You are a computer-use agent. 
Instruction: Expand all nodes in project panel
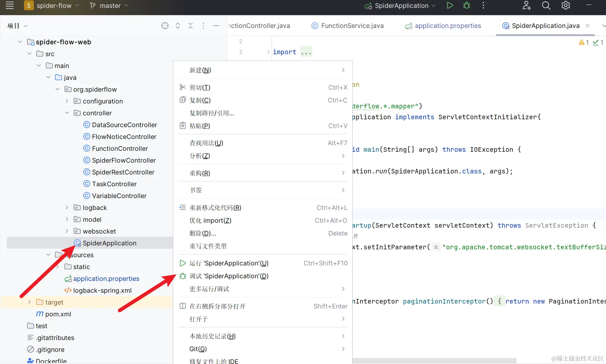[178, 26]
